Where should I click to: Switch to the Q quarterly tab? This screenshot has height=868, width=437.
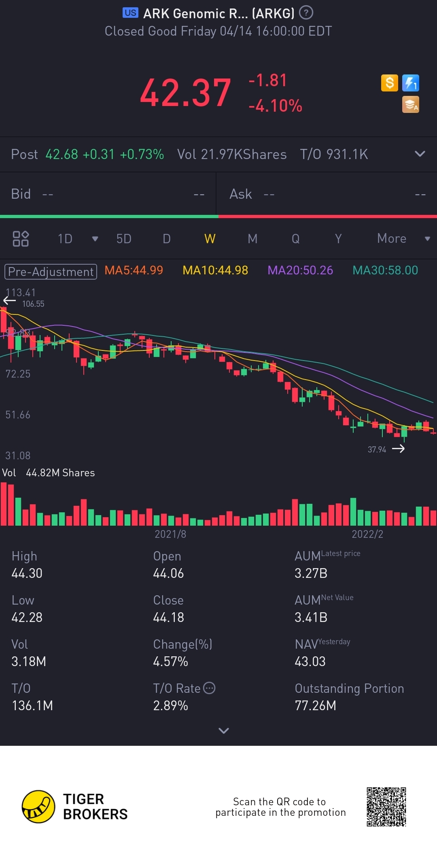tap(296, 239)
